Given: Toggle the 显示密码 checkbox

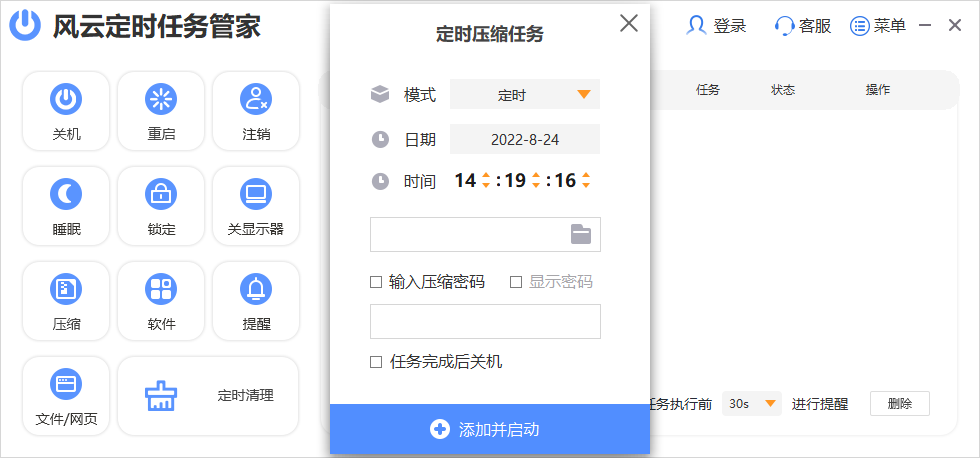Looking at the screenshot, I should point(516,282).
